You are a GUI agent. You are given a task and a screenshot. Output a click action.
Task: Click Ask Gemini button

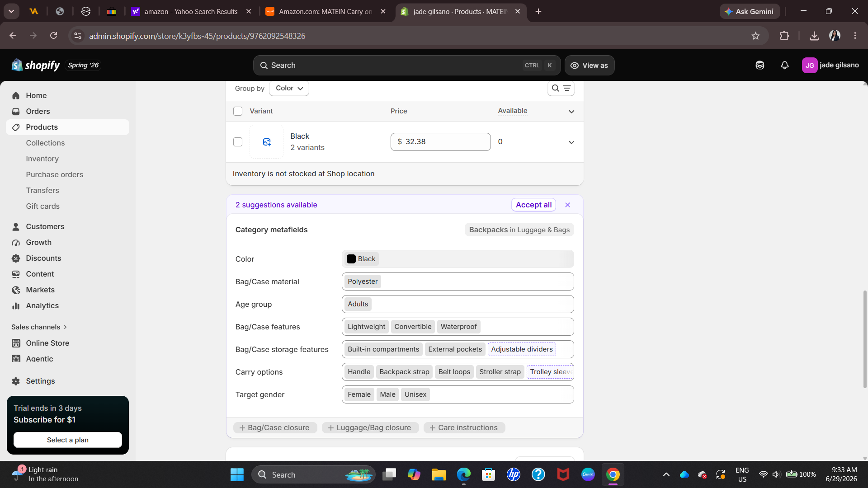click(750, 11)
